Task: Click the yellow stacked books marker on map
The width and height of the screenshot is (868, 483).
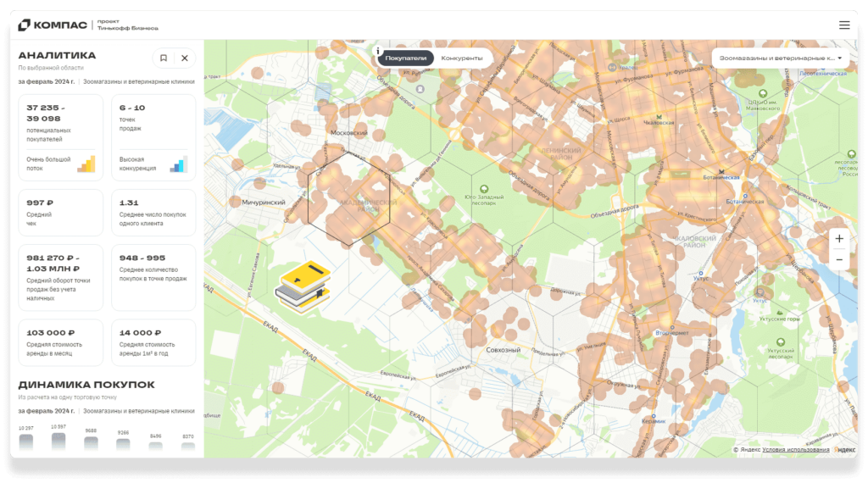Action: point(303,286)
